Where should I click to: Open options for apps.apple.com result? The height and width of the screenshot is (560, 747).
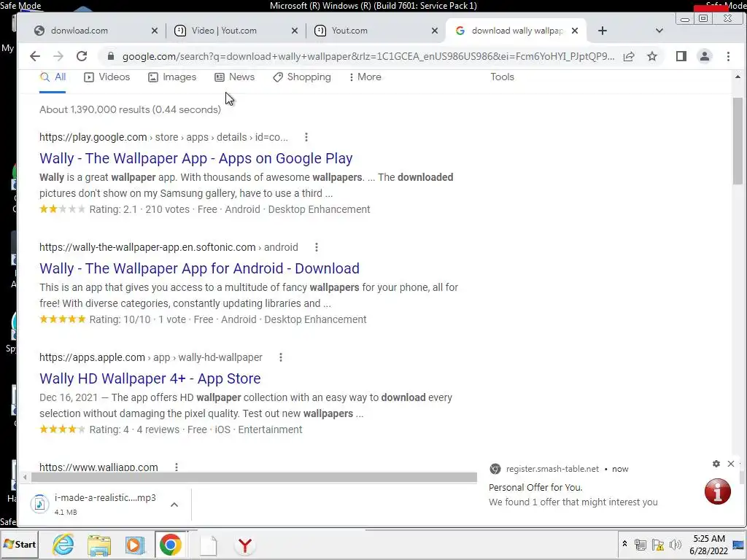coord(281,357)
